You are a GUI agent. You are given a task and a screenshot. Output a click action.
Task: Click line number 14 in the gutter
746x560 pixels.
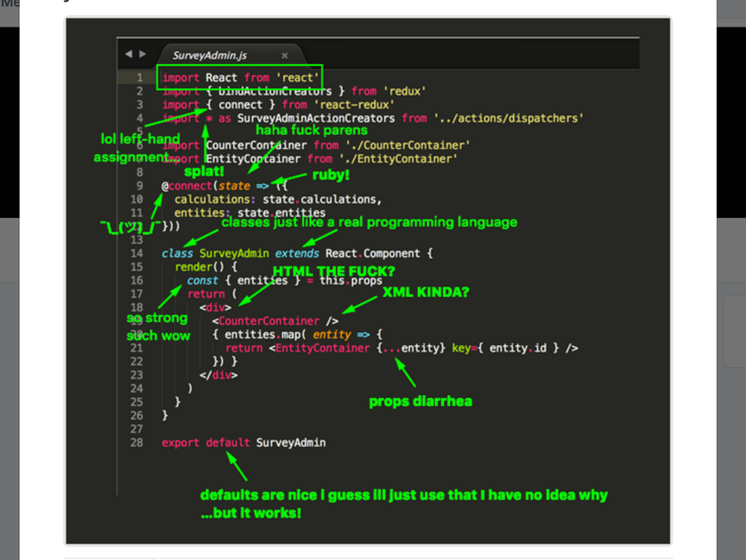click(x=136, y=254)
